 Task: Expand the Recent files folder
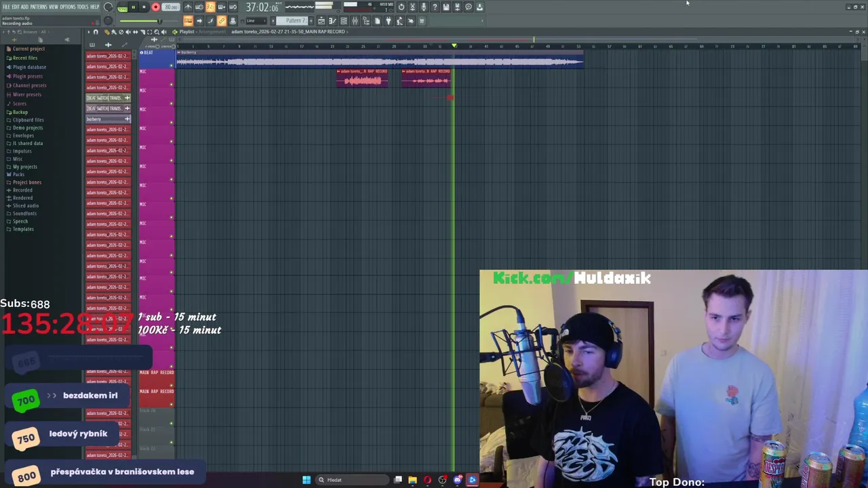point(25,58)
